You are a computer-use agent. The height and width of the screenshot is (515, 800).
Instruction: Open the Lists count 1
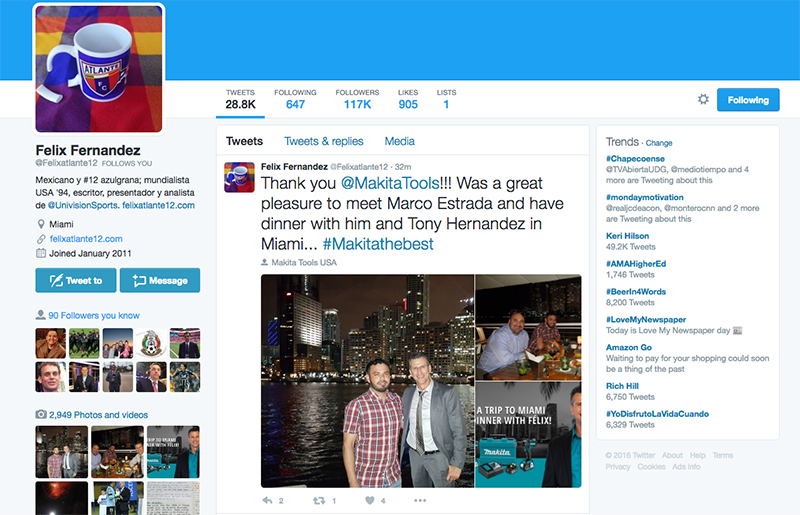446,100
